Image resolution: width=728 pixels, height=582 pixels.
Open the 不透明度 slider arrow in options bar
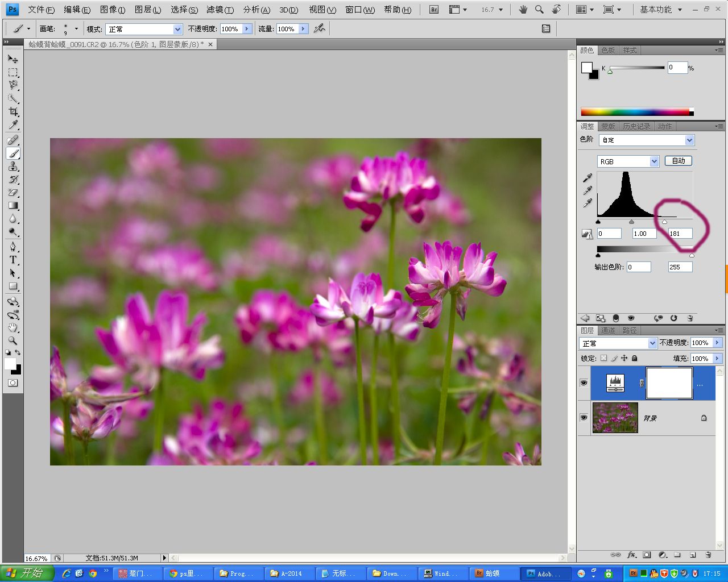pos(247,29)
